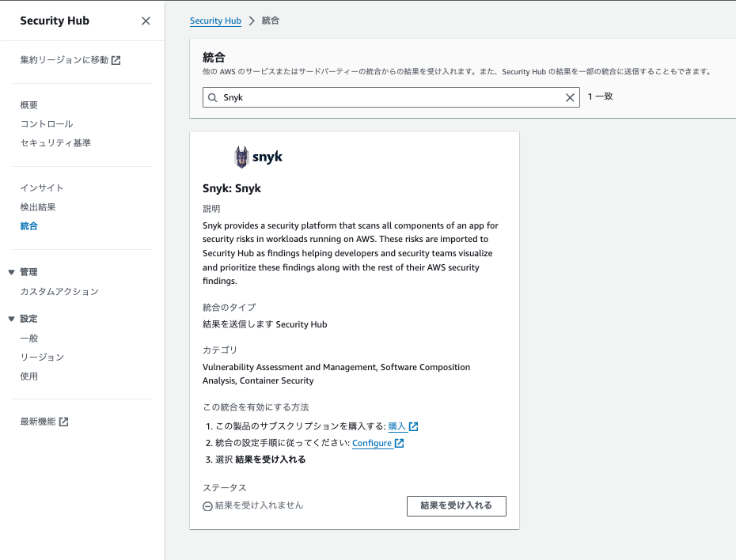The image size is (736, 560).
Task: Click the external link icon beside 最新機能
Action: [x=64, y=422]
